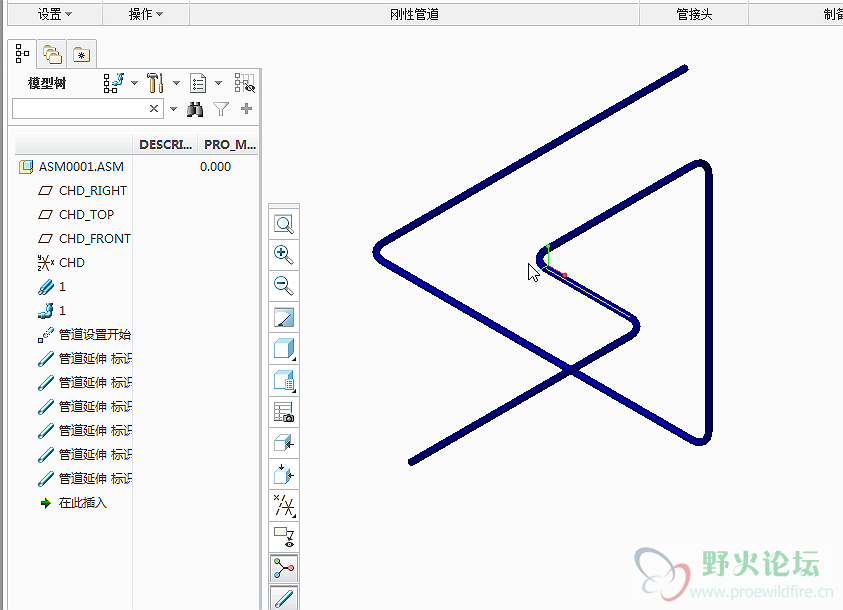This screenshot has width=843, height=610.
Task: Open the Display Style cube icon
Action: point(283,348)
